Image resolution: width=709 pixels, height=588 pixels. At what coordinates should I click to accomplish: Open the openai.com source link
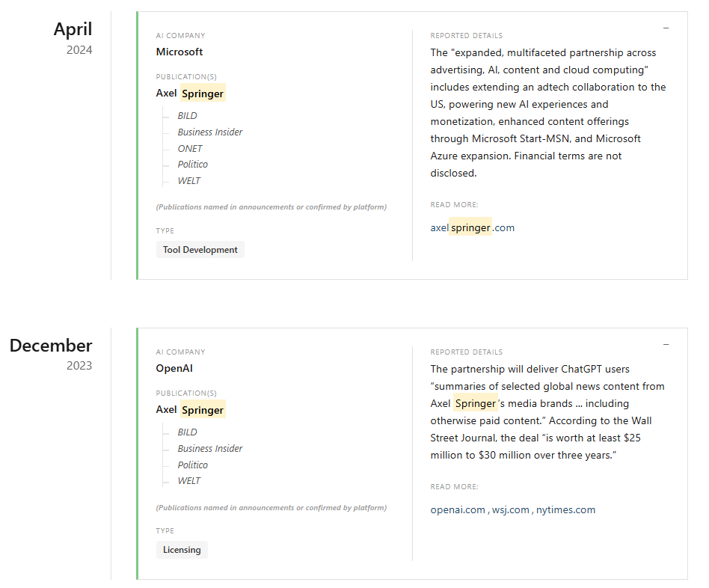(x=458, y=509)
